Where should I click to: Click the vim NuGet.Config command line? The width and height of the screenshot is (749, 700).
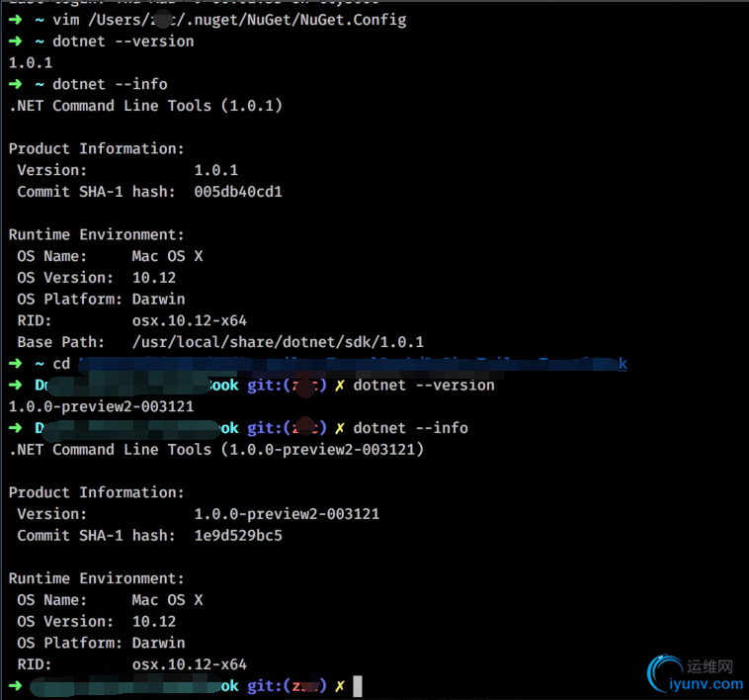pyautogui.click(x=229, y=20)
